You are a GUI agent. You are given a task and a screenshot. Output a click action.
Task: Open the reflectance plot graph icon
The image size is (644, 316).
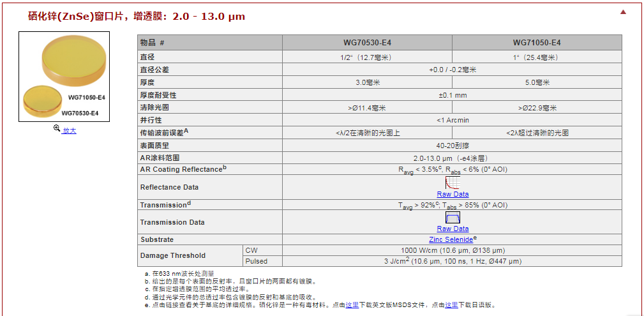(x=453, y=182)
